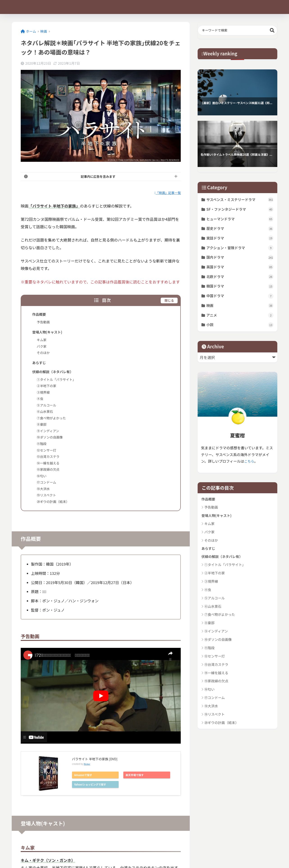289x868 pixels.
Task: Click the YouTube logo on video player
Action: coord(36,737)
